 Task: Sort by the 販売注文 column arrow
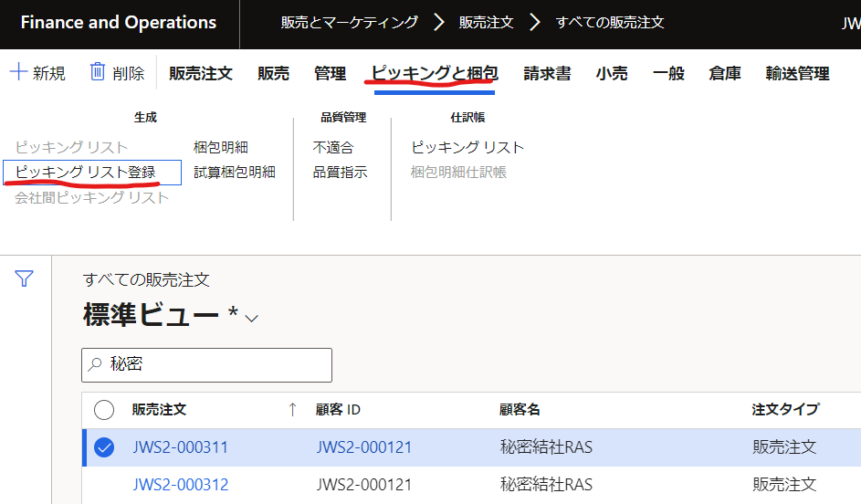[293, 410]
